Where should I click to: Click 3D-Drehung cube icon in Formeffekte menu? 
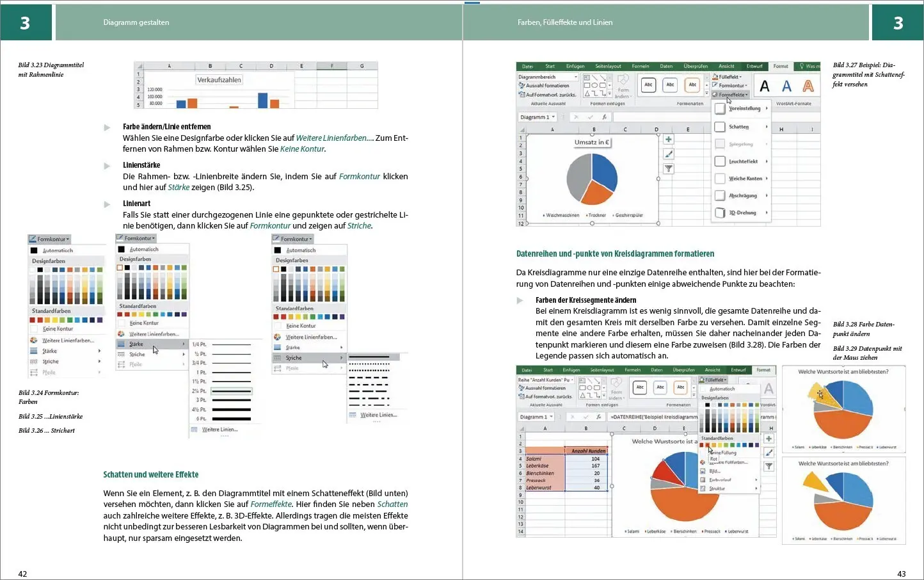click(720, 213)
